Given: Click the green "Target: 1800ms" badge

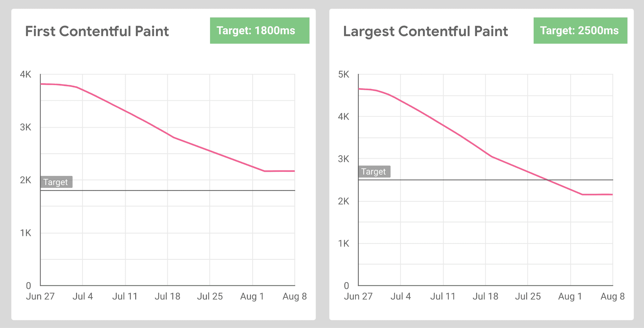Looking at the screenshot, I should [x=259, y=30].
